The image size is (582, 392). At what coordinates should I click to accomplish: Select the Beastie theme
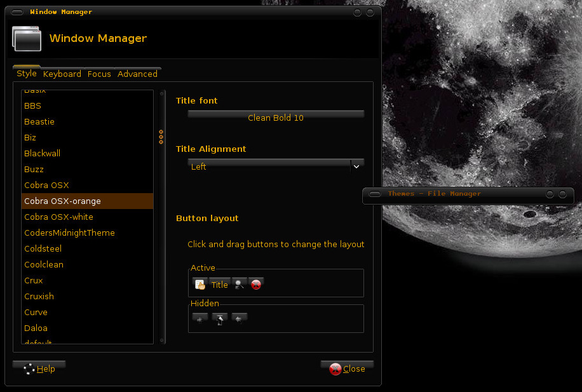[x=87, y=122]
